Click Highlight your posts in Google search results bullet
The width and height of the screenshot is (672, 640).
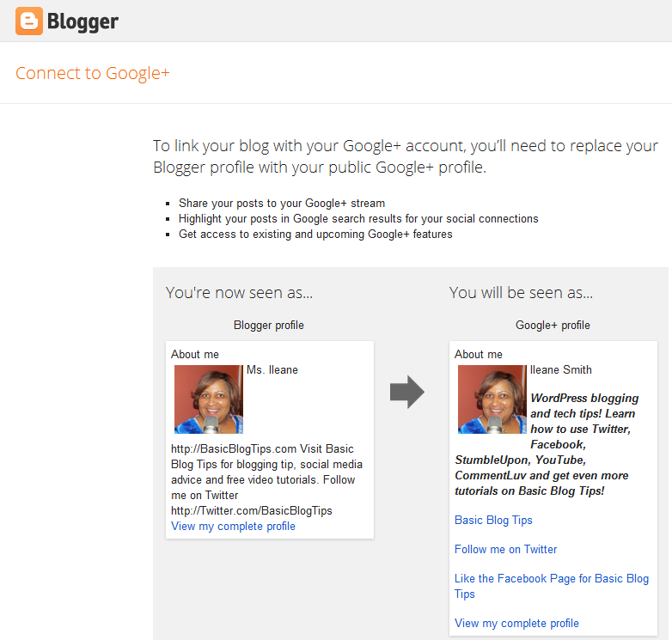pyautogui.click(x=358, y=218)
